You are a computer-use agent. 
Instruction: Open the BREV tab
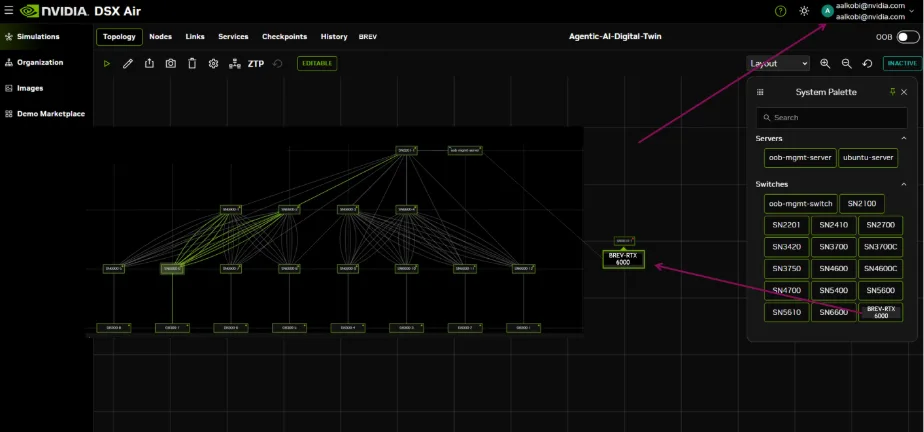click(368, 37)
